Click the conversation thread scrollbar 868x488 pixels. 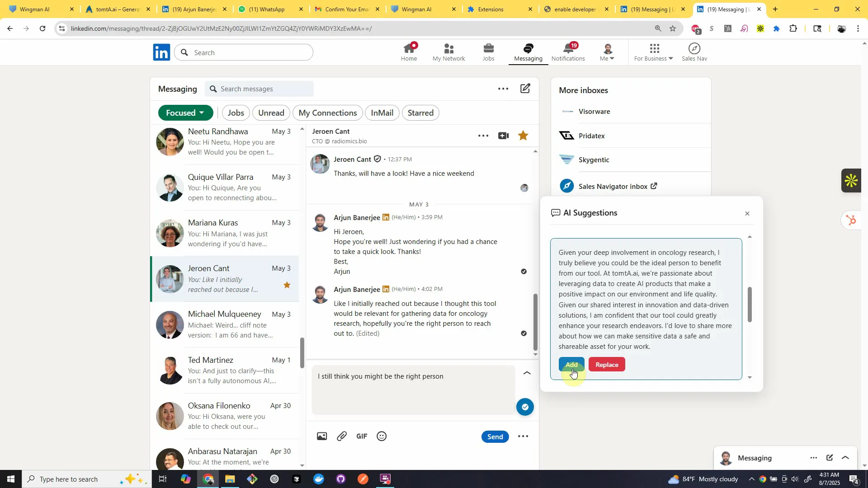tap(536, 322)
